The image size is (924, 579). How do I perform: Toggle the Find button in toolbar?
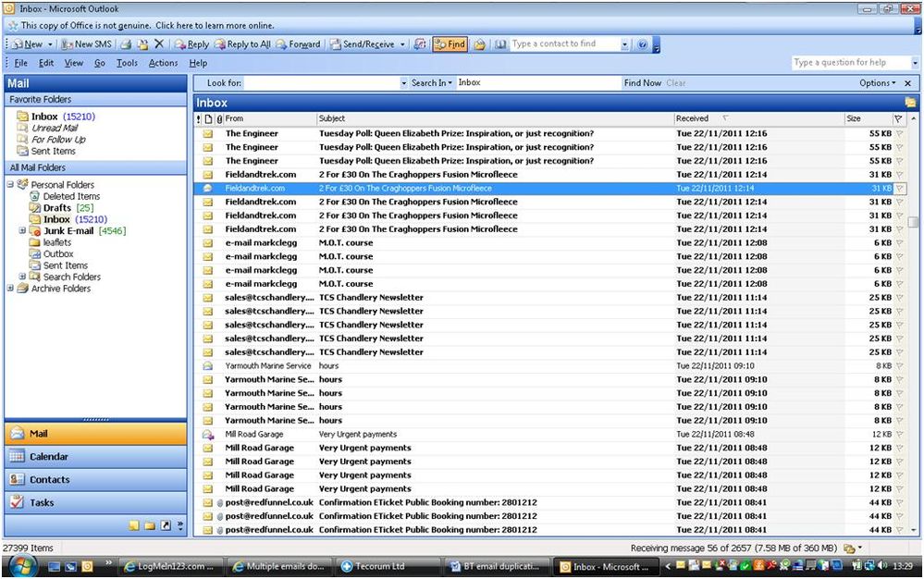click(x=450, y=44)
